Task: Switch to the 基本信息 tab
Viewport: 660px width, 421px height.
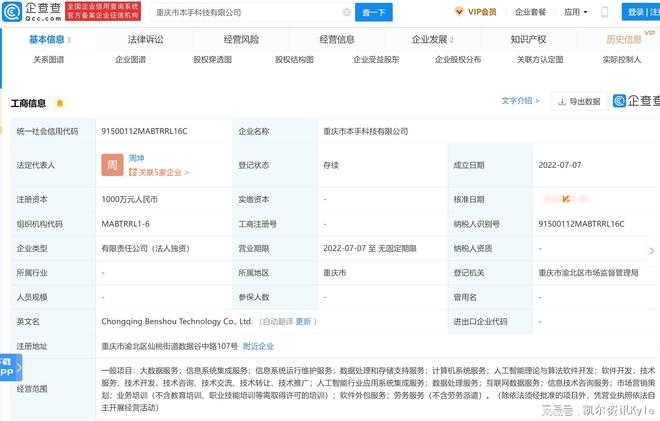Action: (x=49, y=40)
